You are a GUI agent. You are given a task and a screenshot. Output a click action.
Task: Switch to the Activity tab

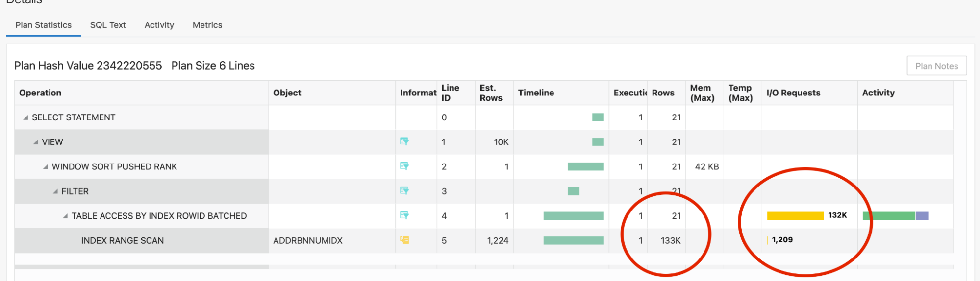[159, 25]
